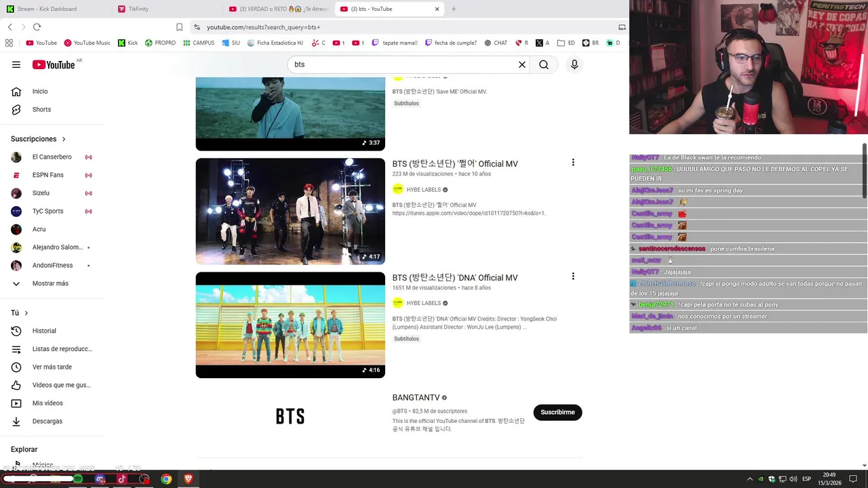Switch to the VERDAD o RETO tab
Screen dimensions: 868x488
[278, 9]
